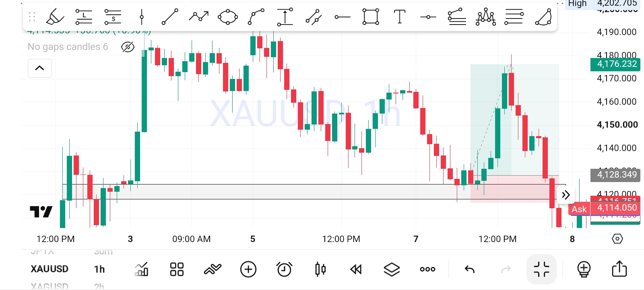Screen dimensions: 644x290
Task: Choose the long position tool
Action: 84,17
